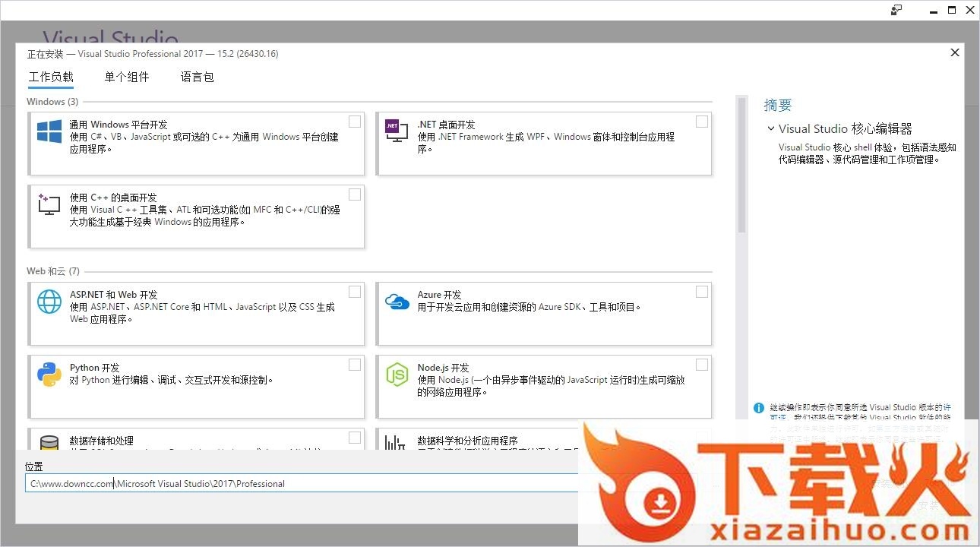Check the 数据存储和处理 checkbox
Image resolution: width=980 pixels, height=547 pixels.
tap(355, 438)
